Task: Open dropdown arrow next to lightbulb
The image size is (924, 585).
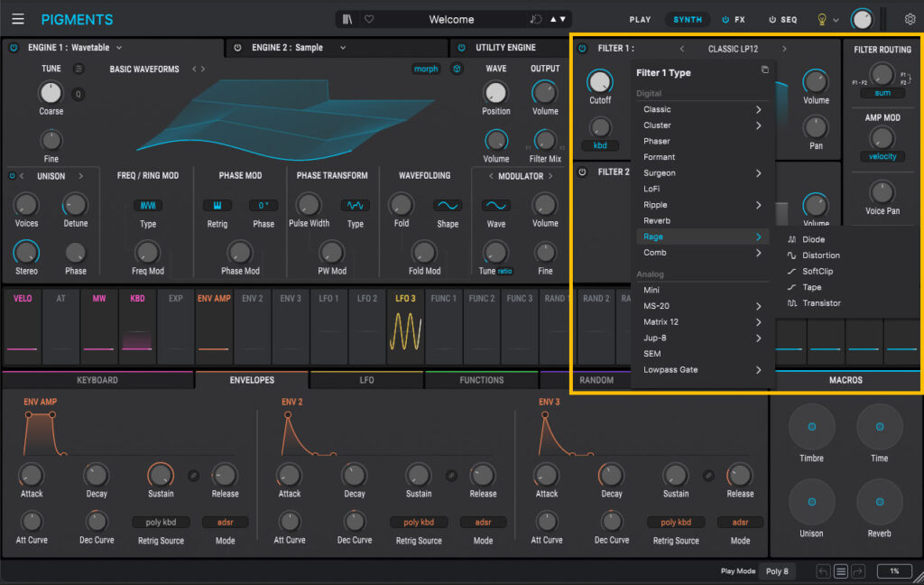Action: 836,20
